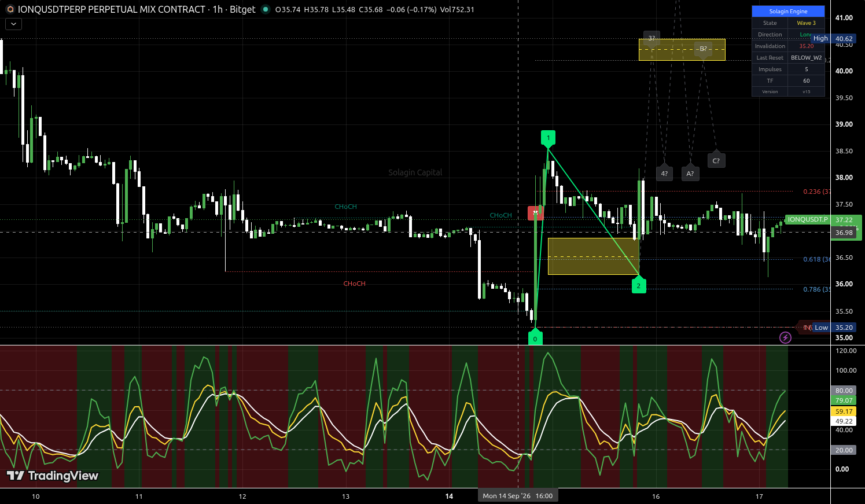865x504 pixels.
Task: Click the projected 4? wave label
Action: click(x=664, y=173)
